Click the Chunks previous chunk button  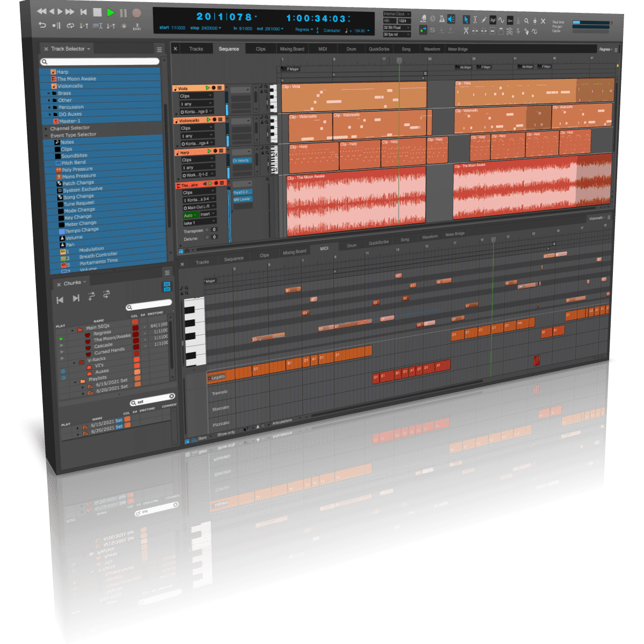tap(60, 299)
